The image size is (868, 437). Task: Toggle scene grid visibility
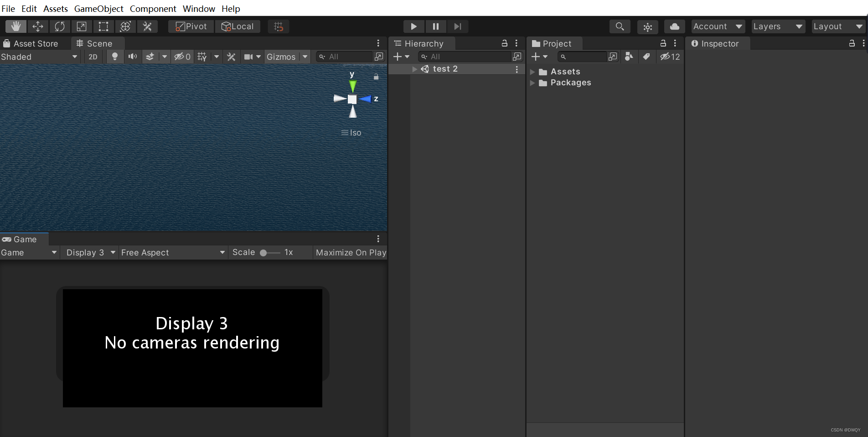202,57
